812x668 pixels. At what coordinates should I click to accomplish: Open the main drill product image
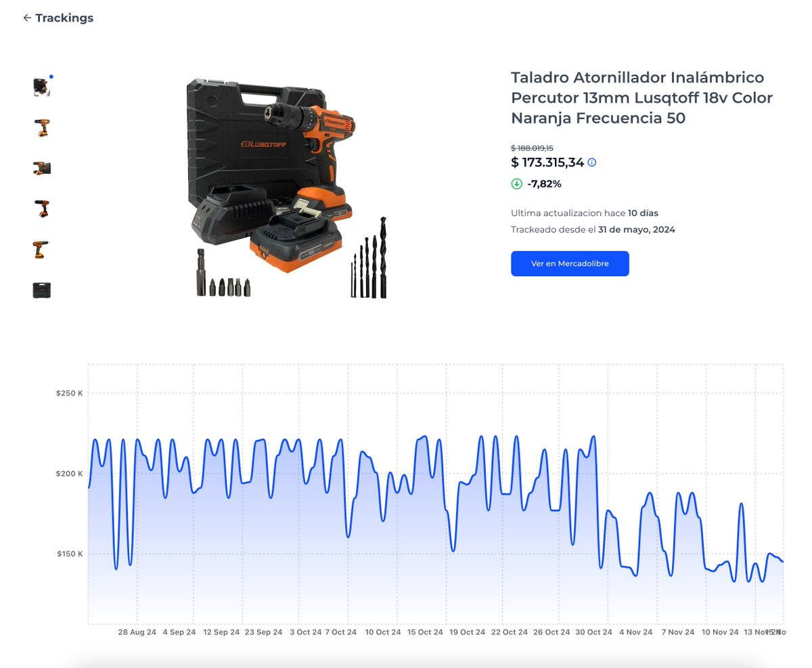(288, 189)
